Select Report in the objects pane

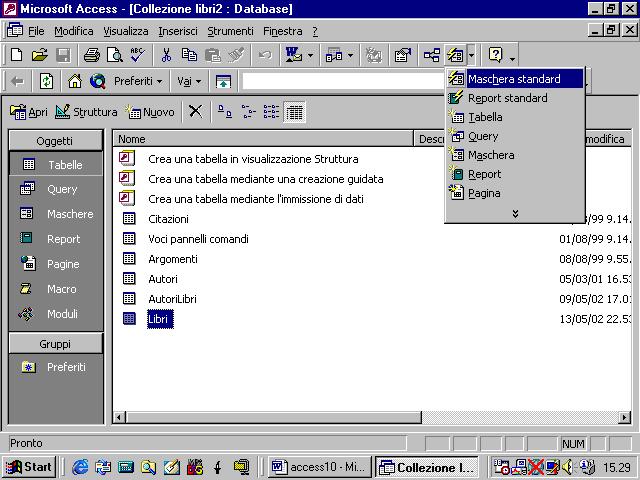(x=56, y=239)
